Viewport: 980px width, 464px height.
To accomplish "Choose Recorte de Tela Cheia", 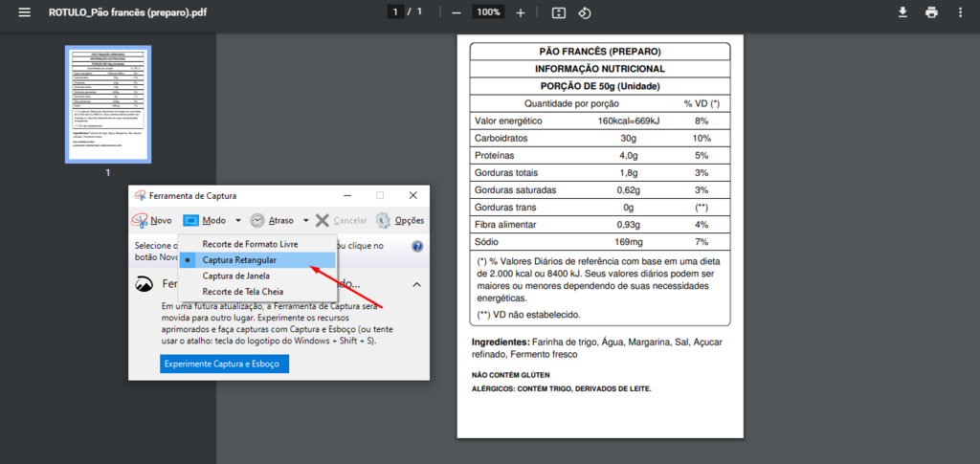I will [257, 292].
